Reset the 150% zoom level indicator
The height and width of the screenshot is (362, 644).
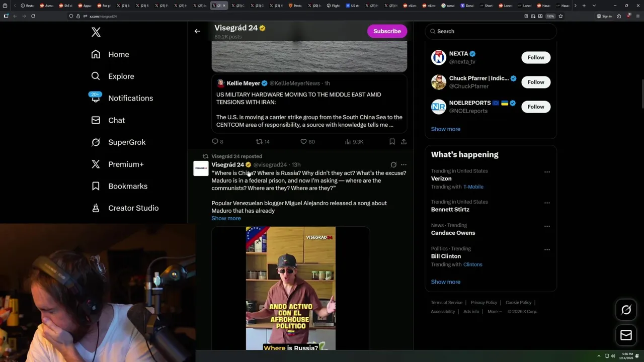550,16
